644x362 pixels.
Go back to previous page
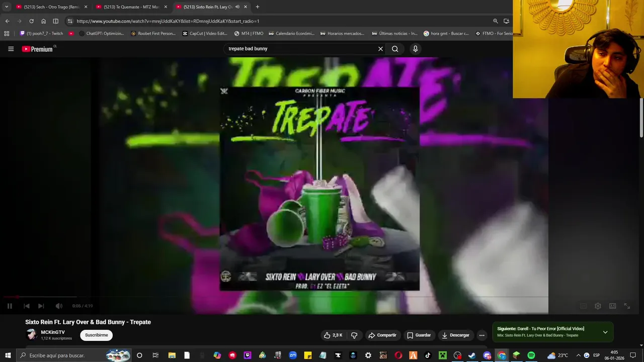[7, 21]
